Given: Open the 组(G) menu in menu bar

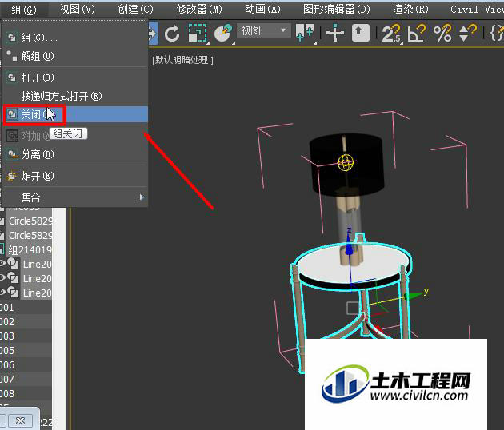Looking at the screenshot, I should pyautogui.click(x=24, y=10).
